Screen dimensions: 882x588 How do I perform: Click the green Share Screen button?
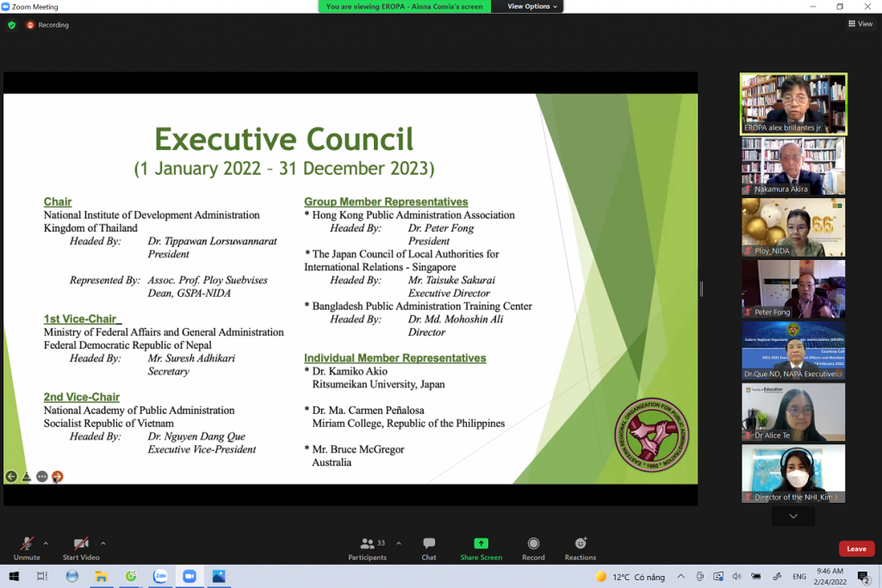pyautogui.click(x=481, y=548)
